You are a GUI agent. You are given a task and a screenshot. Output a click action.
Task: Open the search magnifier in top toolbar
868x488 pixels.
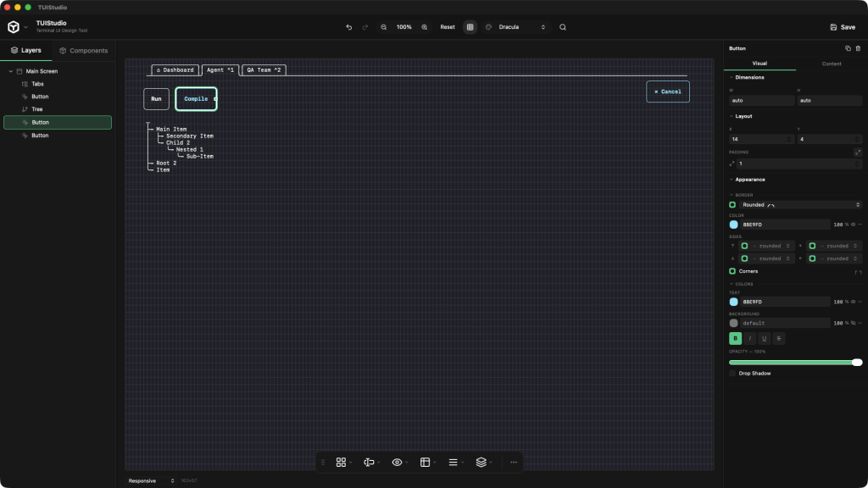pos(563,27)
